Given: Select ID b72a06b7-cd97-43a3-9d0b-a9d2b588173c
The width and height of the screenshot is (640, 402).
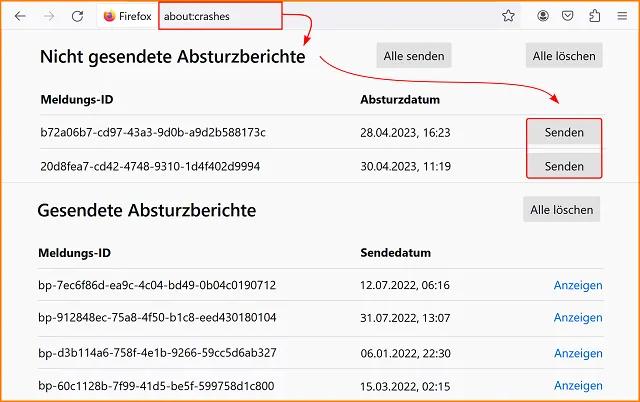Looking at the screenshot, I should pos(153,132).
